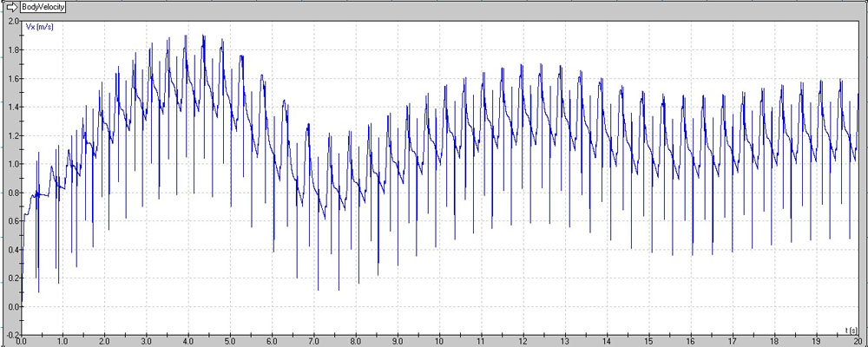Image resolution: width=868 pixels, height=347 pixels.
Task: Click the 1.8 value on vertical axis
Action: (14, 49)
